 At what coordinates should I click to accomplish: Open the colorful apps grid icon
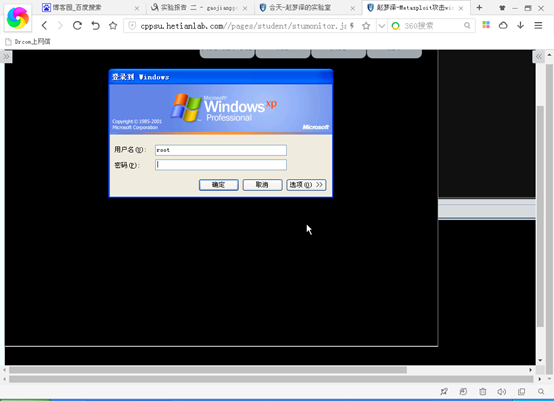486,25
